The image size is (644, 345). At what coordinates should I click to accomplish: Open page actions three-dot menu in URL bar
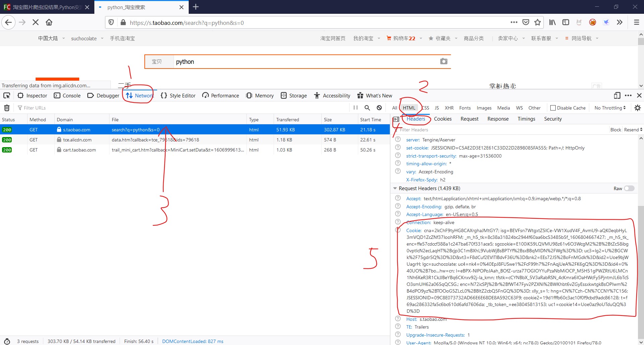pyautogui.click(x=514, y=23)
